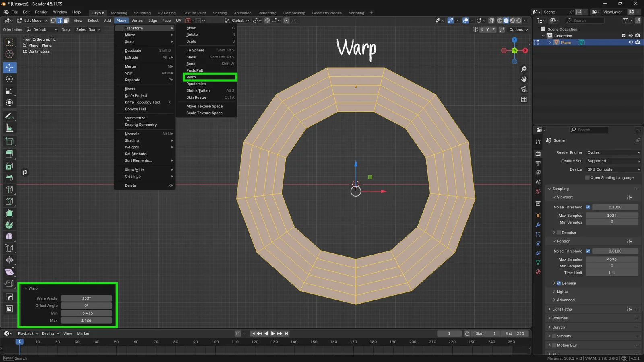The image size is (644, 362).
Task: Expand the Light Paths panel
Action: point(561,309)
